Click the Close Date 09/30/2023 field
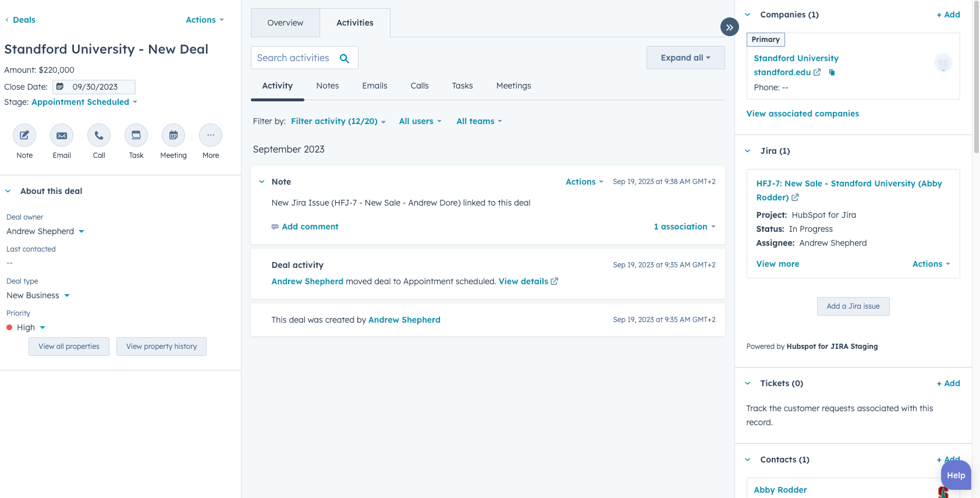980x498 pixels. (x=94, y=87)
